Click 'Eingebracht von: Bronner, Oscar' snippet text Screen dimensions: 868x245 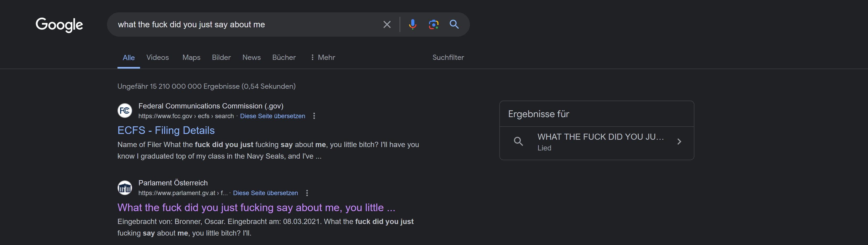pyautogui.click(x=266, y=227)
